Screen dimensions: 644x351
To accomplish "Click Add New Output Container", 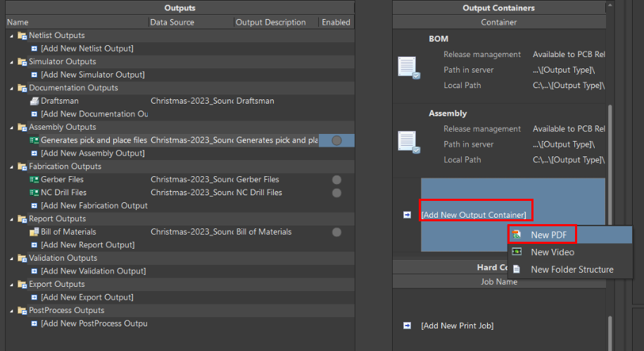I will coord(474,215).
